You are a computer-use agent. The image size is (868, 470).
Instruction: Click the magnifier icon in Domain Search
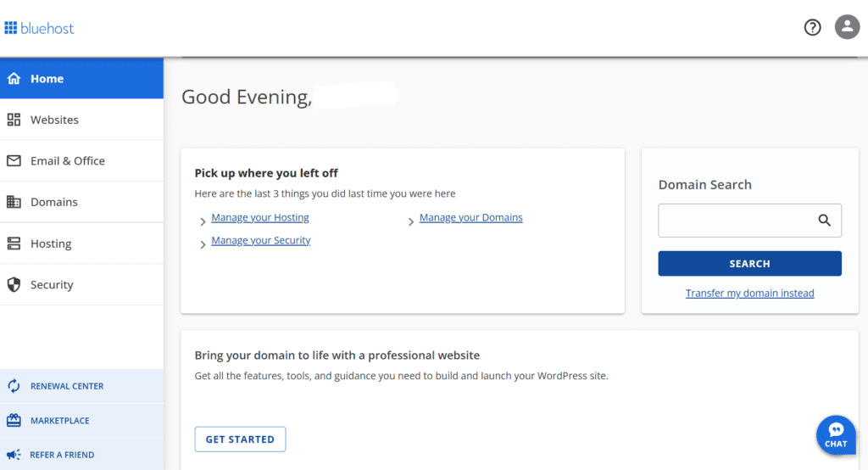tap(824, 221)
